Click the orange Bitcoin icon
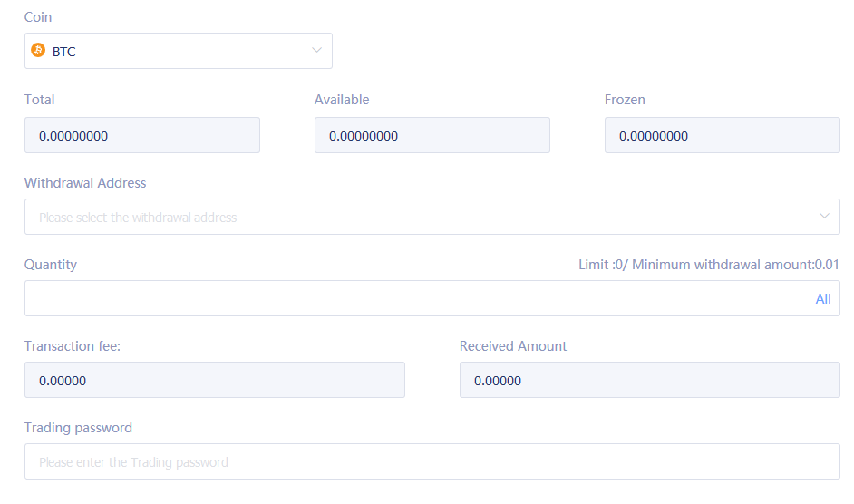The height and width of the screenshot is (504, 854). tap(38, 51)
